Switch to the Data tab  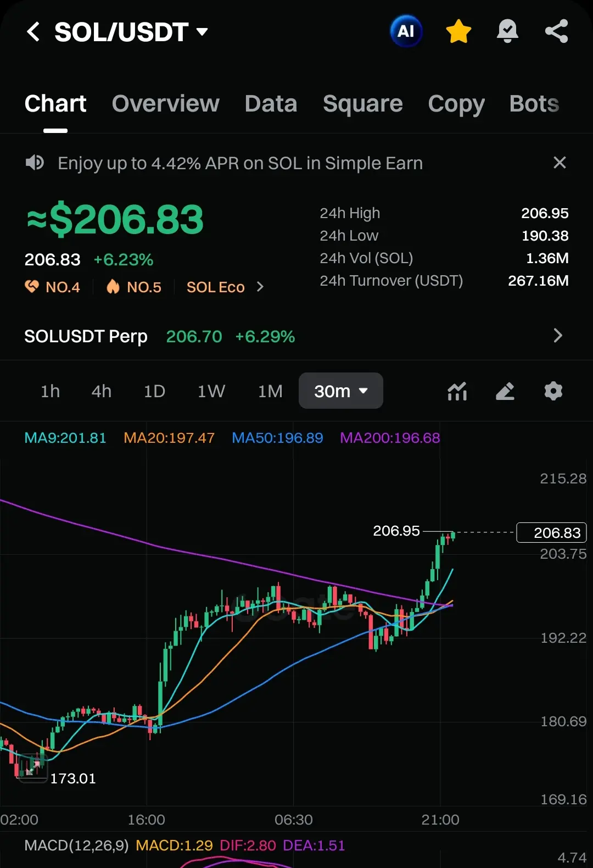[271, 104]
